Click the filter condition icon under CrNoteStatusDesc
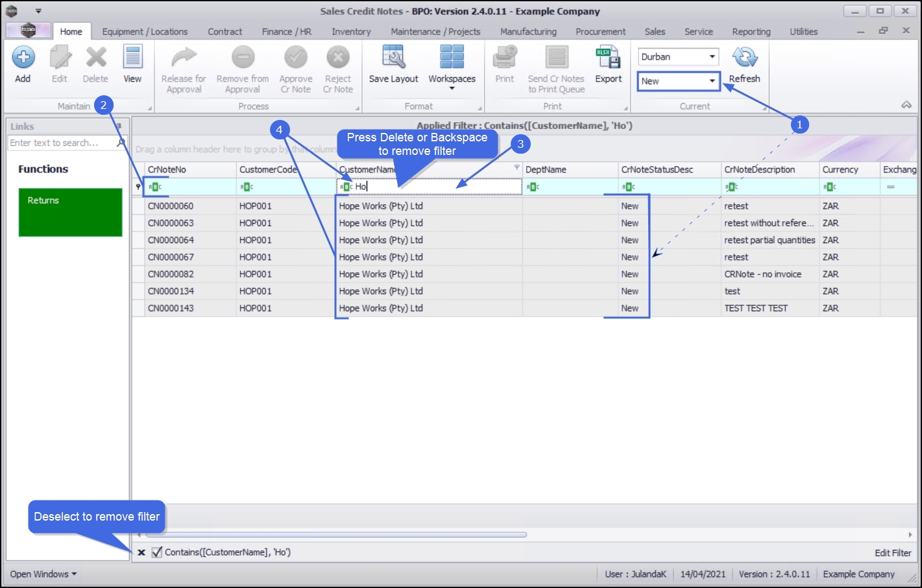This screenshot has height=588, width=922. point(629,187)
